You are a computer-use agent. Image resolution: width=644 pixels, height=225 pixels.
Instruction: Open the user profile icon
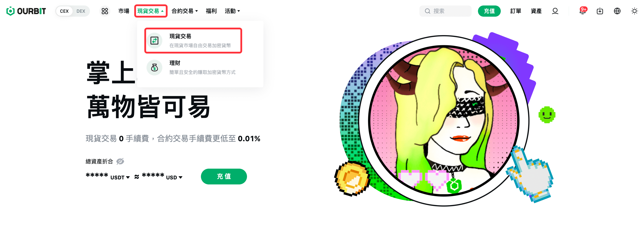pyautogui.click(x=555, y=11)
